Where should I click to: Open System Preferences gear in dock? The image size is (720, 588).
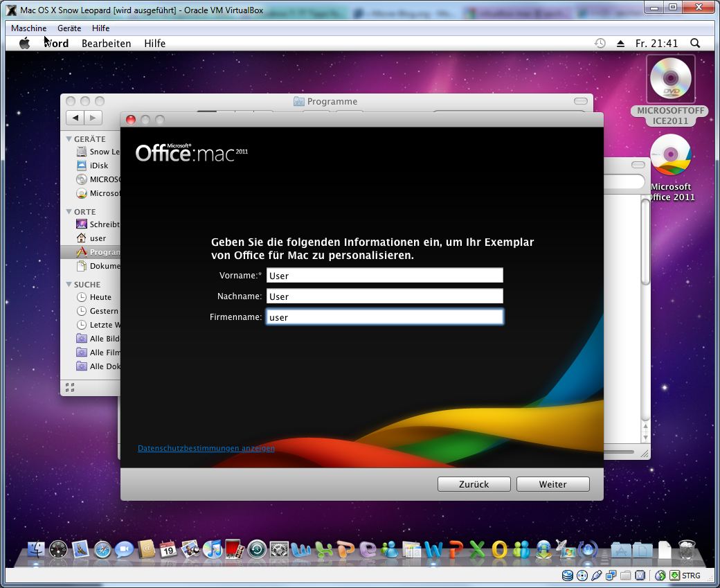pos(279,549)
